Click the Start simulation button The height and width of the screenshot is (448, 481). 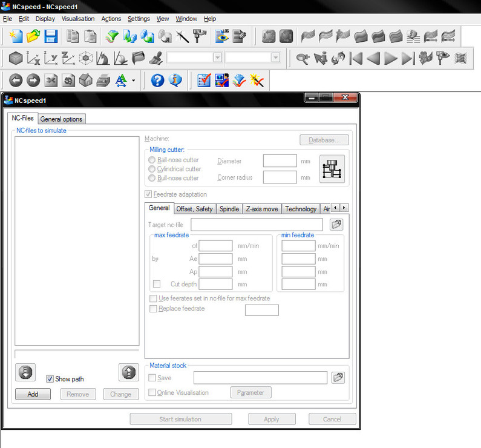click(181, 419)
